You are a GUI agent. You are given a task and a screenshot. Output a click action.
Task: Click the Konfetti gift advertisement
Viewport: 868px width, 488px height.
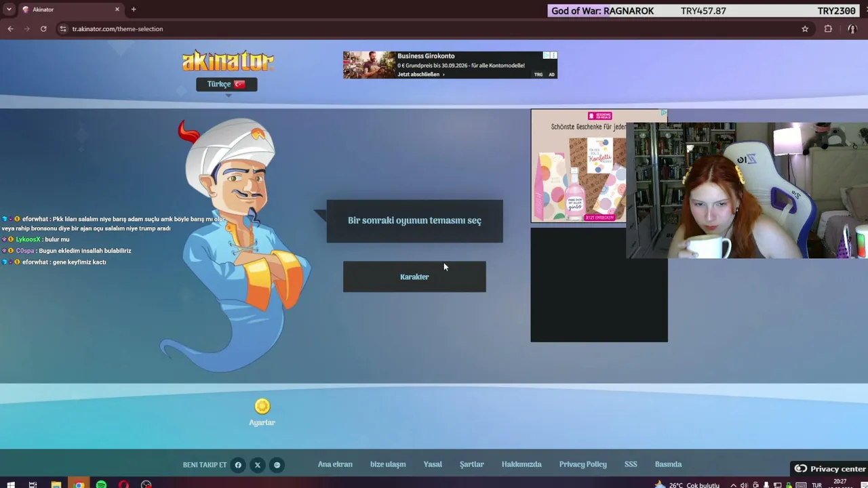(x=578, y=166)
